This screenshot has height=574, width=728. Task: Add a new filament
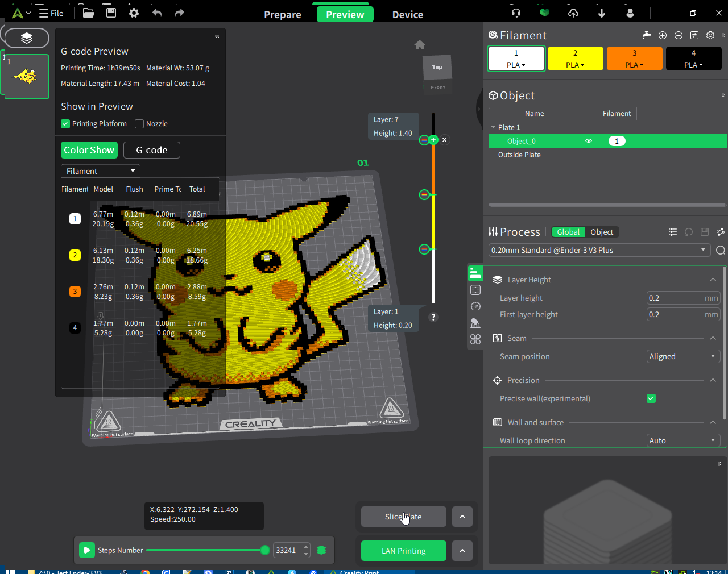point(663,35)
